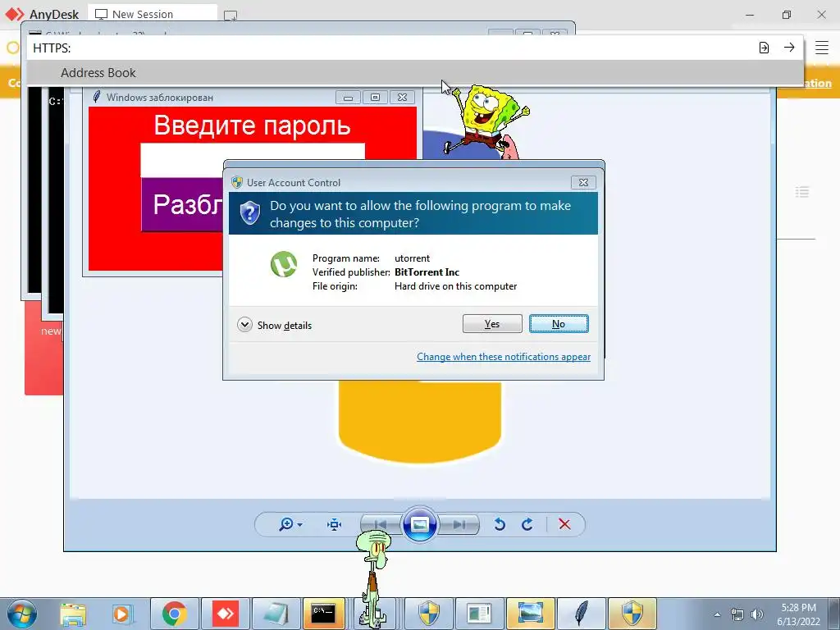
Task: Click the password input field in locked window
Action: pyautogui.click(x=252, y=160)
